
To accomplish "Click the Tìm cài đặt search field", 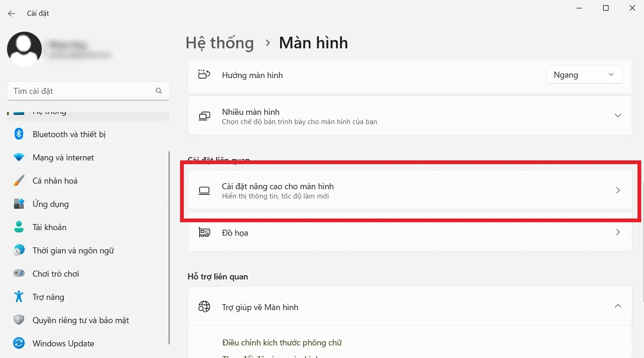I will click(83, 91).
